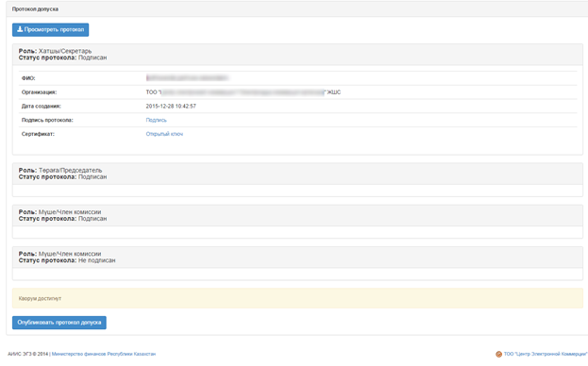Open the ТОО 'Центр Электронной Коммерции' footer link
This screenshot has width=588, height=366.
[x=546, y=354]
